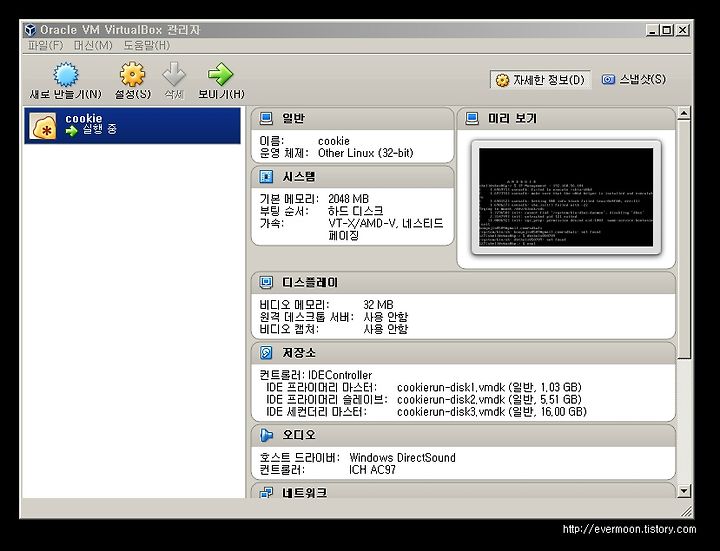The image size is (720, 551).
Task: Click the System (시스템) section icon
Action: 266,176
